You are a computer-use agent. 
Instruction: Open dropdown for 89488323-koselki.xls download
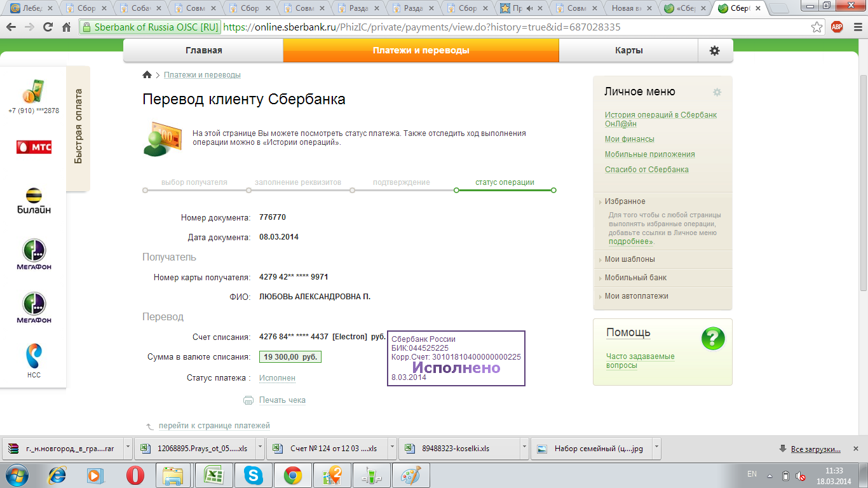click(x=524, y=449)
